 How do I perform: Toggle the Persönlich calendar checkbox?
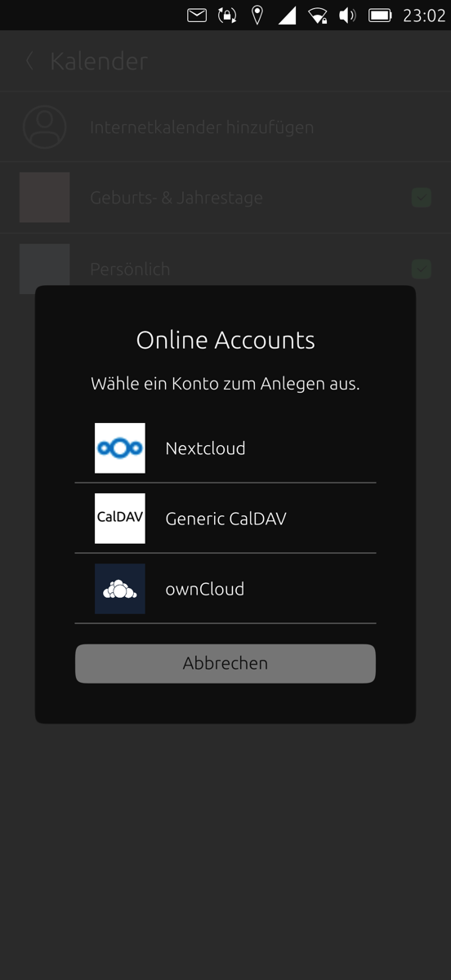point(421,268)
